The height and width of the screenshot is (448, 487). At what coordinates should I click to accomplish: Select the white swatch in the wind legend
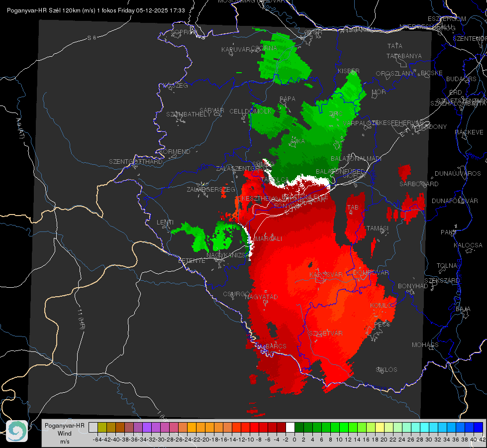290,427
